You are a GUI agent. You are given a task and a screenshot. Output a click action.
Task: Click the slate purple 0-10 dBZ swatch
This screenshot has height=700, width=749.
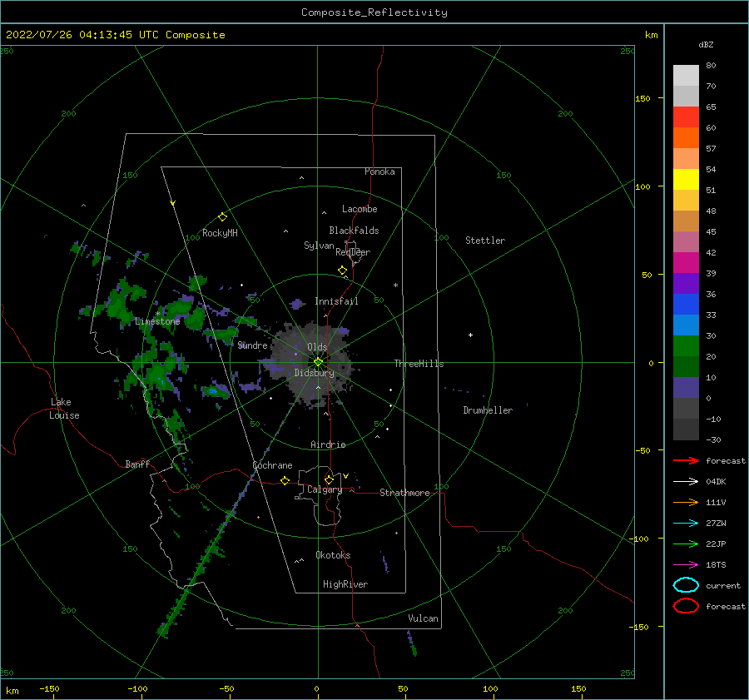click(686, 388)
